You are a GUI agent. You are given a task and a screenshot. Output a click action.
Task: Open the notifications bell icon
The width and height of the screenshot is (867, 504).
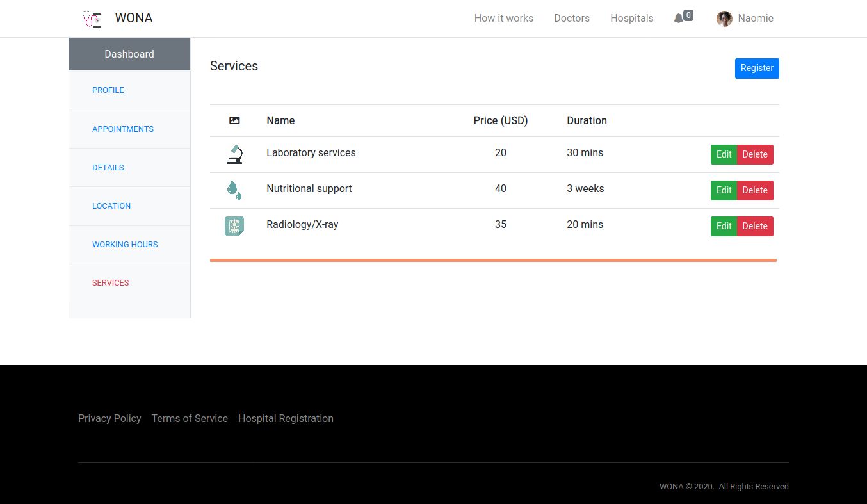[679, 18]
